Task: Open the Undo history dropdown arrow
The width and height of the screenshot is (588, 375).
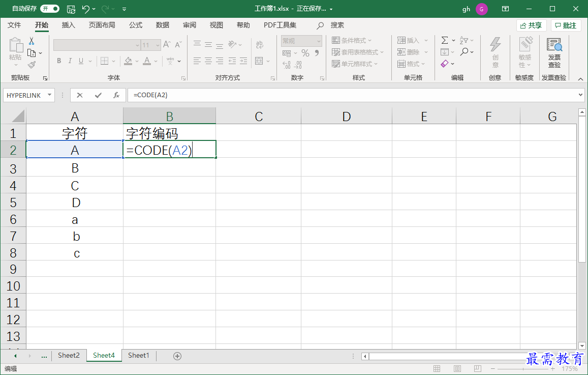Action: click(x=94, y=9)
